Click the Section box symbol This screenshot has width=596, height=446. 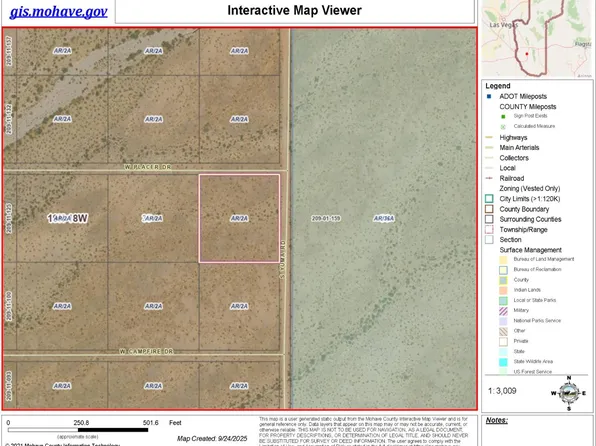(489, 240)
